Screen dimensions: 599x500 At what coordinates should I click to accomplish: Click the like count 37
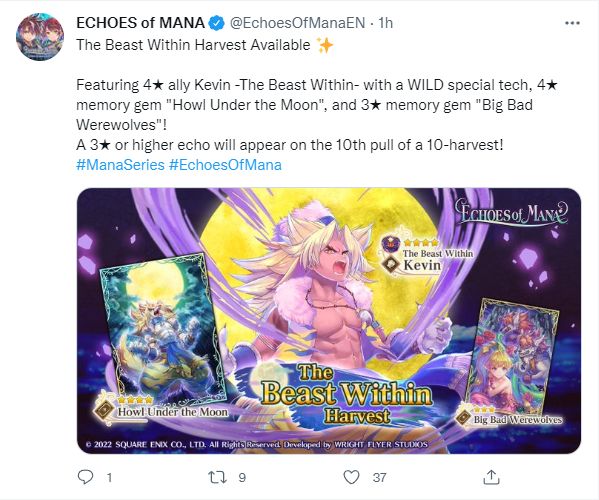pos(379,477)
